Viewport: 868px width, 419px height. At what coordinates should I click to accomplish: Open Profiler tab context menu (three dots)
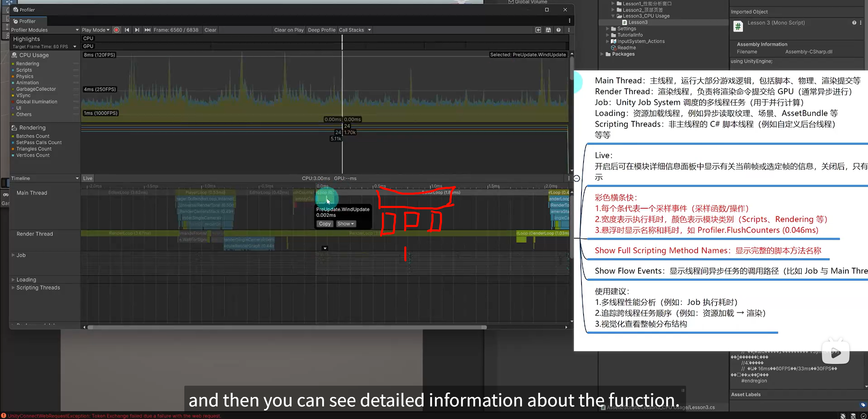[570, 21]
